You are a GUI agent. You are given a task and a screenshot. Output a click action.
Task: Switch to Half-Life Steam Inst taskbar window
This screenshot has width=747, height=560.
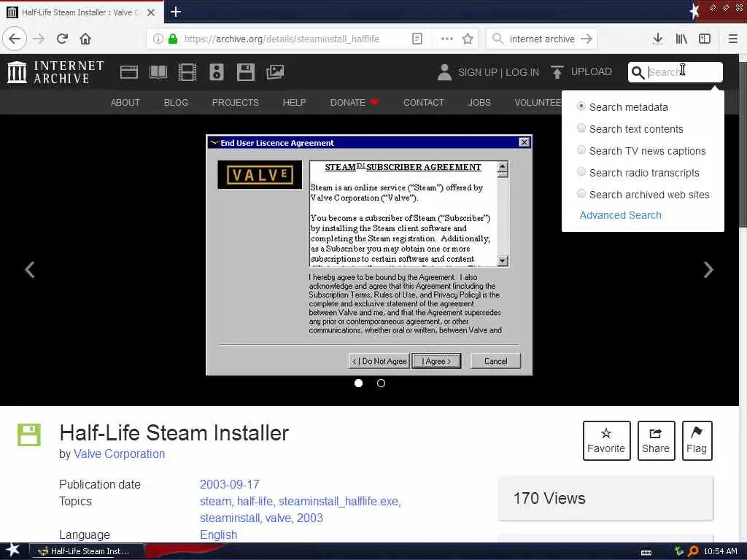87,551
